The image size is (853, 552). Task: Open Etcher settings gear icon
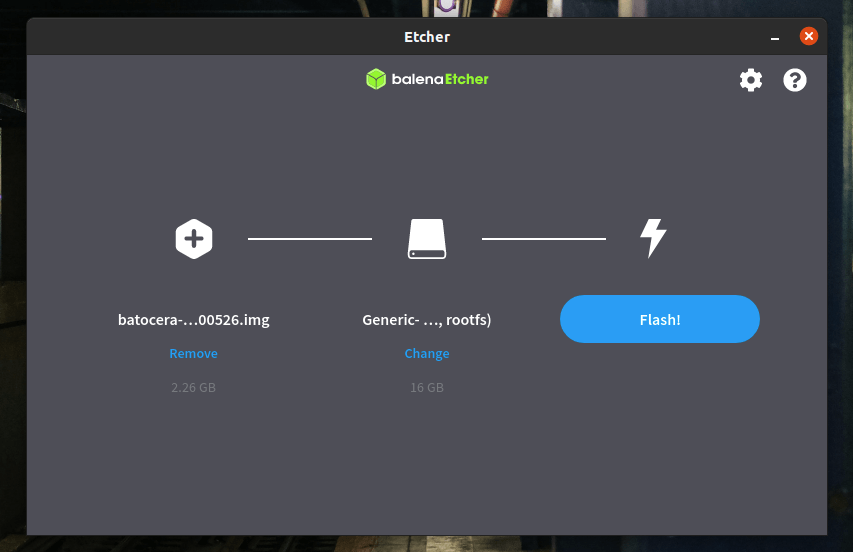pos(751,80)
